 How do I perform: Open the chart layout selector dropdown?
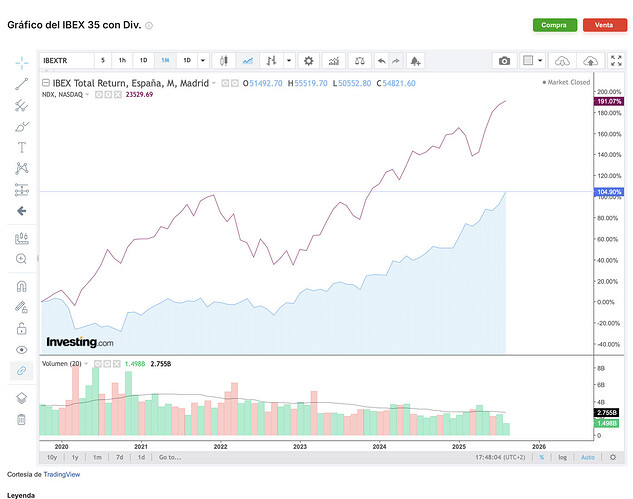coord(532,61)
